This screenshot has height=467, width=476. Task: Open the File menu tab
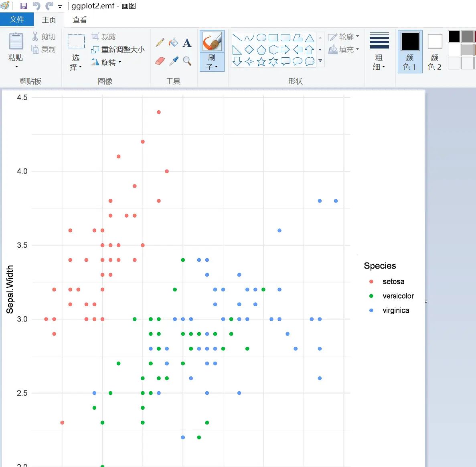(17, 20)
